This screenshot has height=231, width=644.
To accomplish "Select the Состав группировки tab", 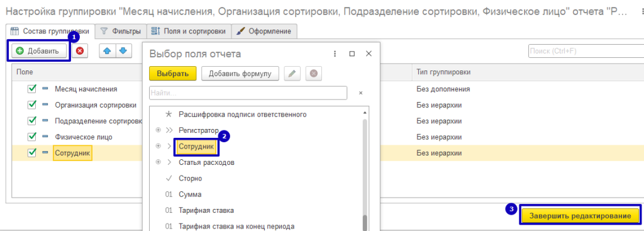I will (x=50, y=31).
